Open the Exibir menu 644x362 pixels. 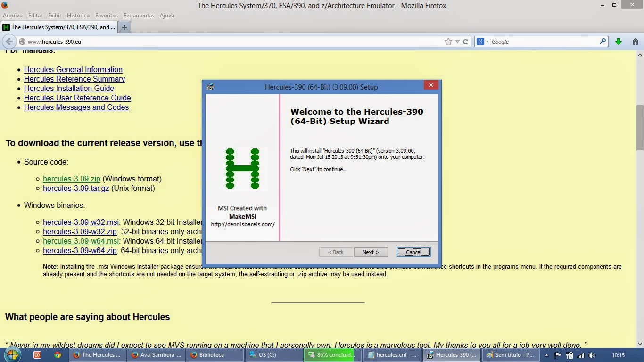coord(55,16)
